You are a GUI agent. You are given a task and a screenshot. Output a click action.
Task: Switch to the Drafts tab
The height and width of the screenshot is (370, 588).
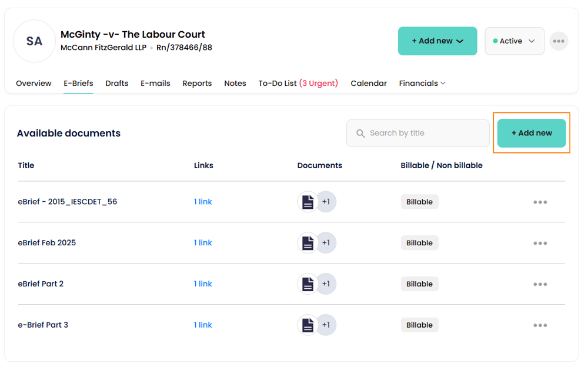pos(116,84)
